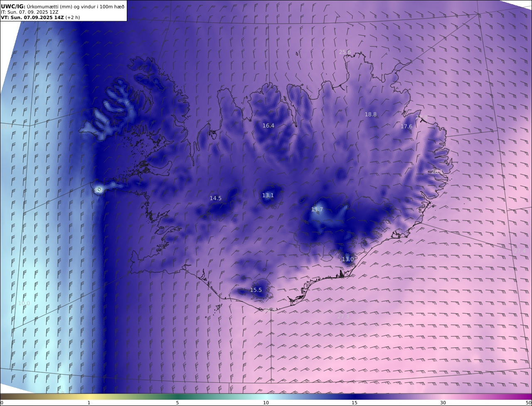Click the 27.4 value on the map

(x=520, y=251)
